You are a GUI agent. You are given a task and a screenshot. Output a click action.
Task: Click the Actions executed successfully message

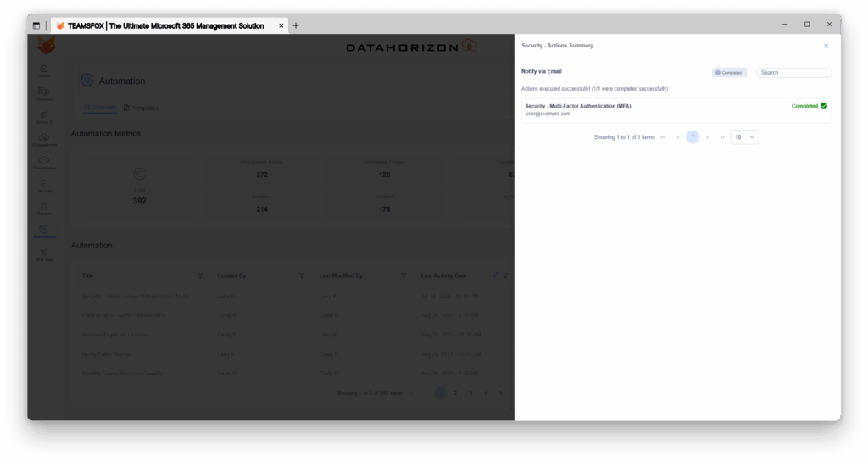pyautogui.click(x=594, y=88)
